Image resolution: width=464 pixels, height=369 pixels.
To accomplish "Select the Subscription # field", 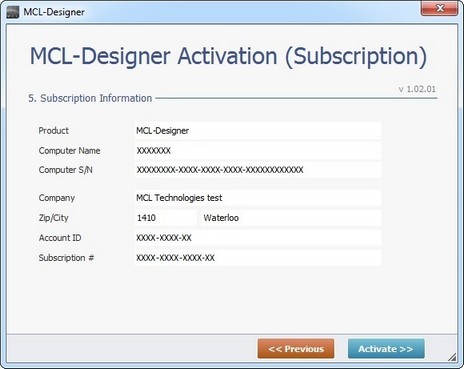I will 258,258.
